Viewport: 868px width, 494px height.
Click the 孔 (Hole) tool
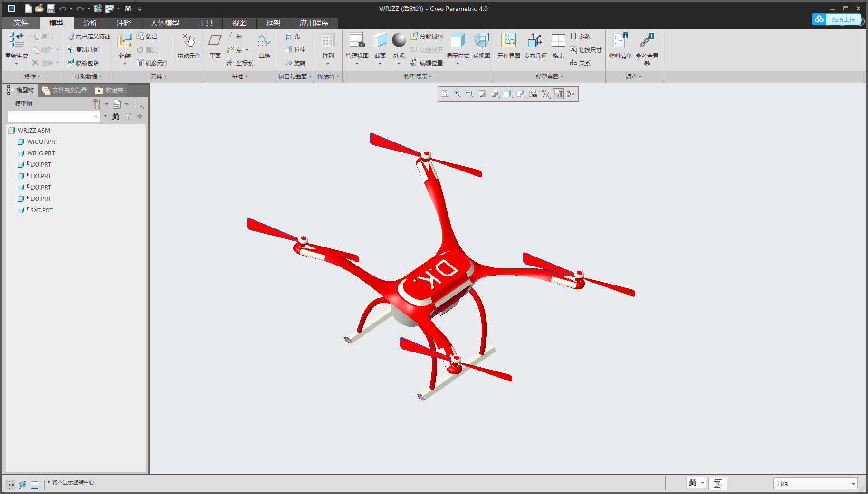tap(293, 37)
